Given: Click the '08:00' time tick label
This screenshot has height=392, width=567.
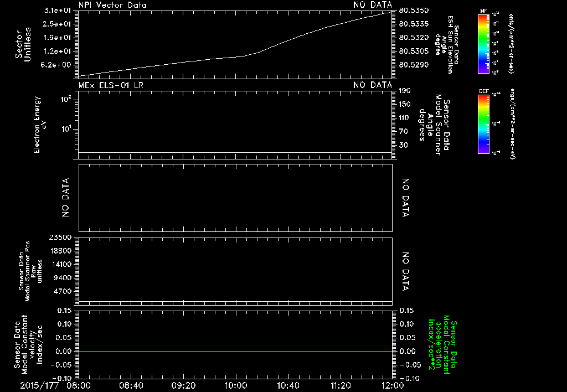Looking at the screenshot, I should [79, 385].
